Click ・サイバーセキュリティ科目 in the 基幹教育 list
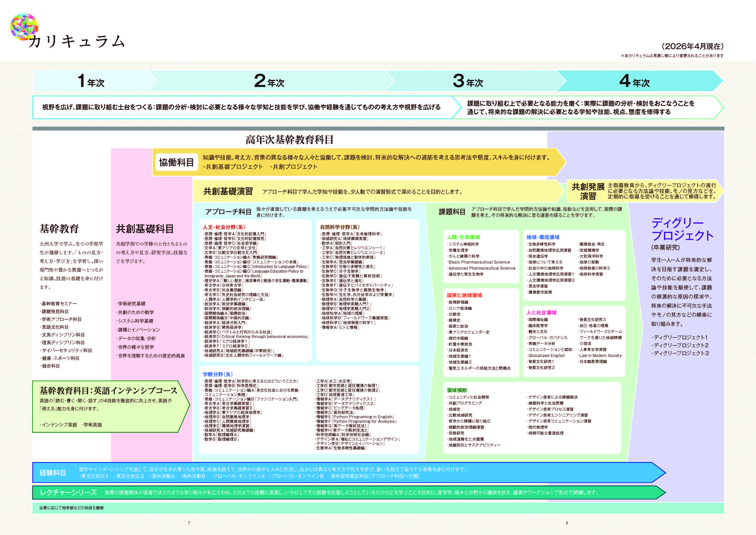Viewport: 756px width, 535px height. point(66,350)
